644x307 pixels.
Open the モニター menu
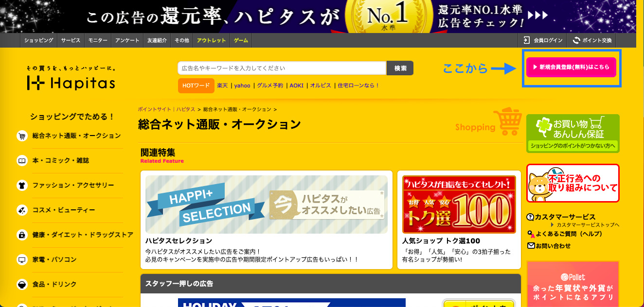pos(98,40)
